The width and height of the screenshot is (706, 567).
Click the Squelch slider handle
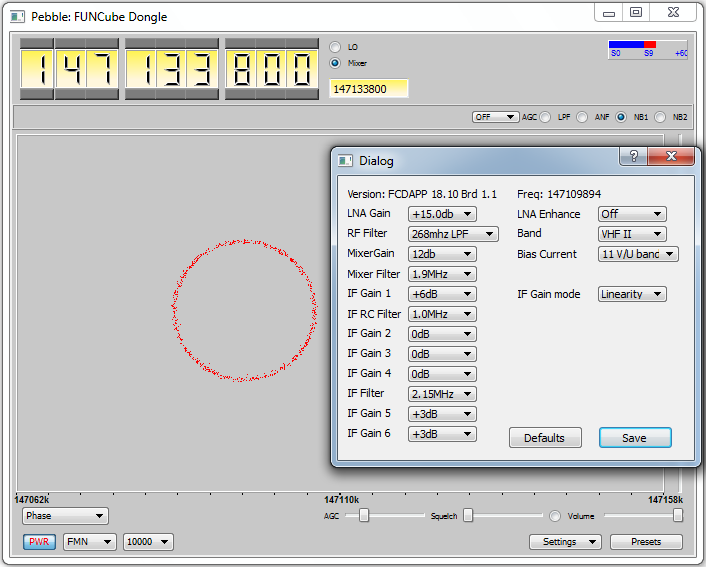pos(468,515)
